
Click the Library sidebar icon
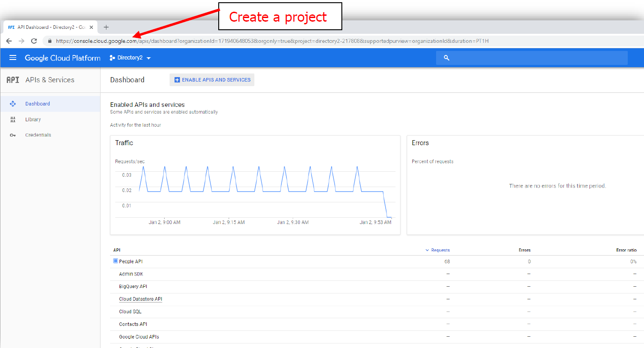point(13,119)
